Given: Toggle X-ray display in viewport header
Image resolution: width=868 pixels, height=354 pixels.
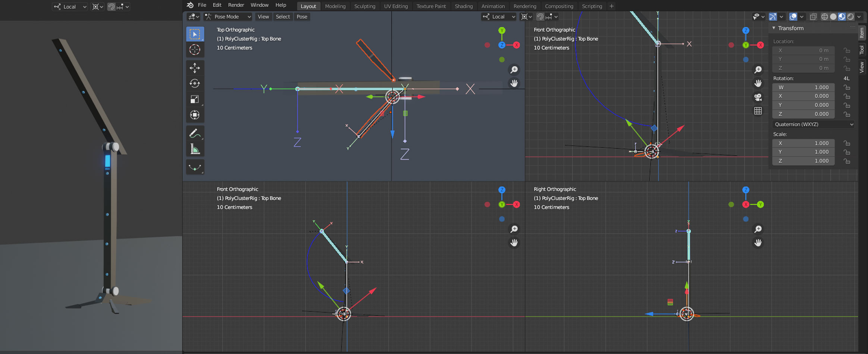Looking at the screenshot, I should point(813,17).
